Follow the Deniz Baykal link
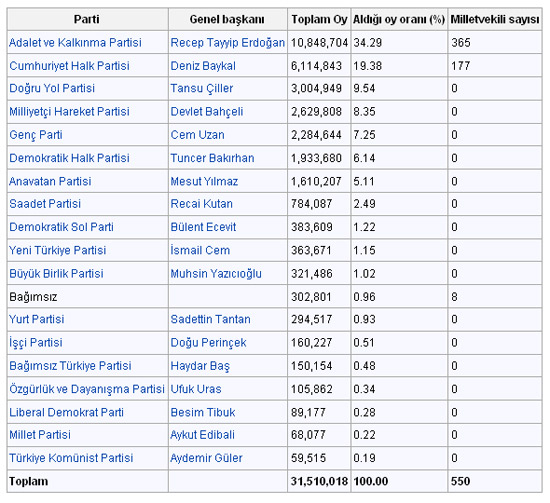 point(203,66)
